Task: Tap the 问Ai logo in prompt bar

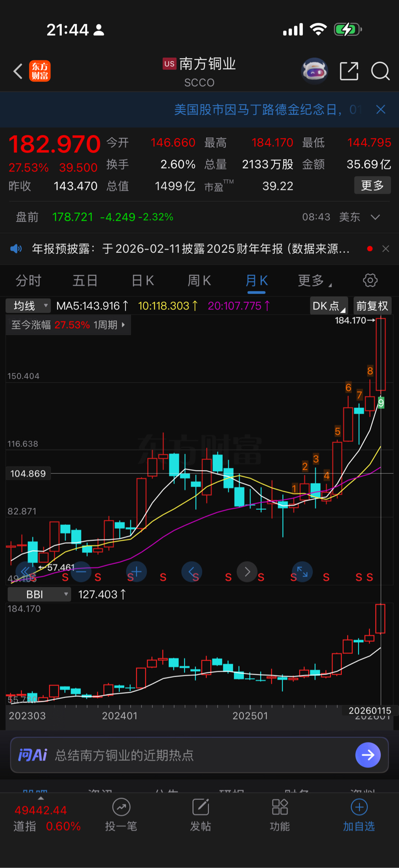Action: [x=33, y=755]
